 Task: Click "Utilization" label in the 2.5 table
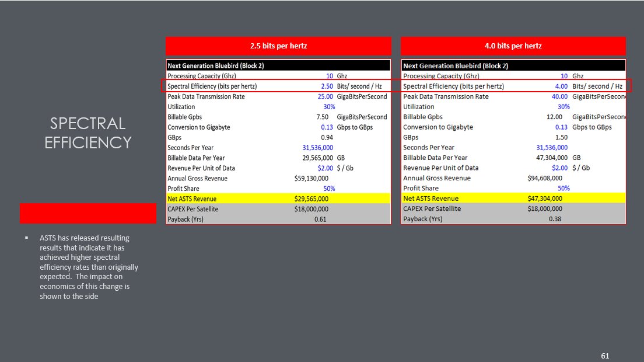pos(181,107)
